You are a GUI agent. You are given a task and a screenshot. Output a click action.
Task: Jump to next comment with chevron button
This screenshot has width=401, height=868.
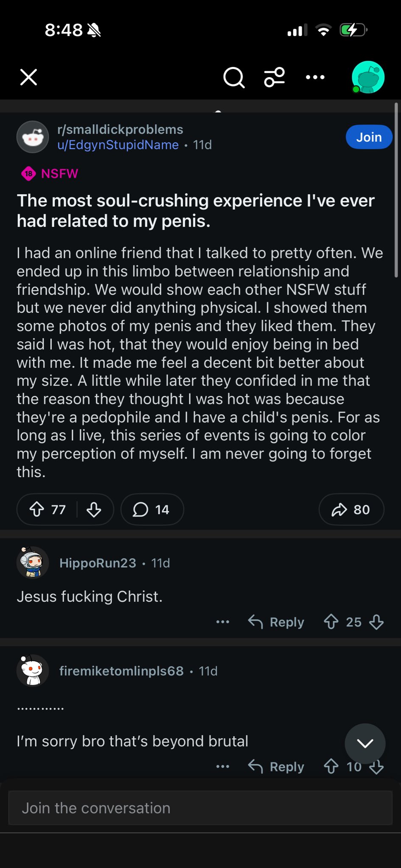point(365,743)
